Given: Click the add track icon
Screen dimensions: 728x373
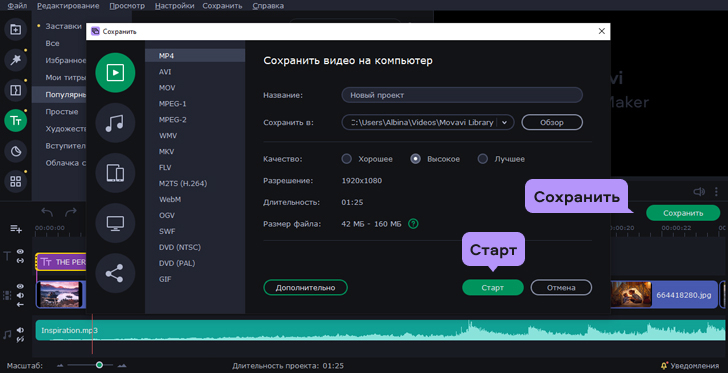Looking at the screenshot, I should pos(16,229).
